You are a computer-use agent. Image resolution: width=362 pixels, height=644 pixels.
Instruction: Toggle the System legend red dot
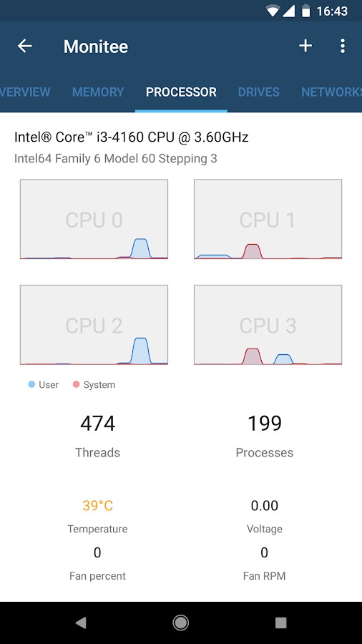(76, 384)
